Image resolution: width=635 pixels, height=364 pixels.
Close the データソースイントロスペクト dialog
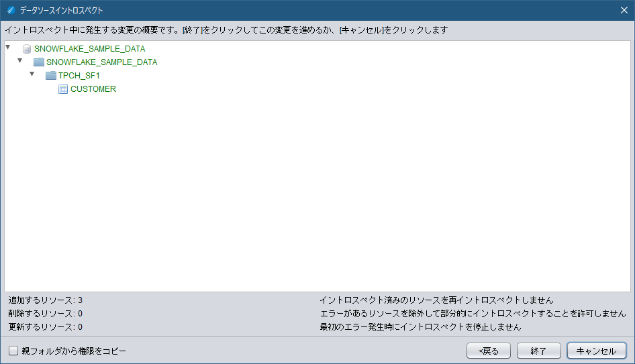[624, 10]
